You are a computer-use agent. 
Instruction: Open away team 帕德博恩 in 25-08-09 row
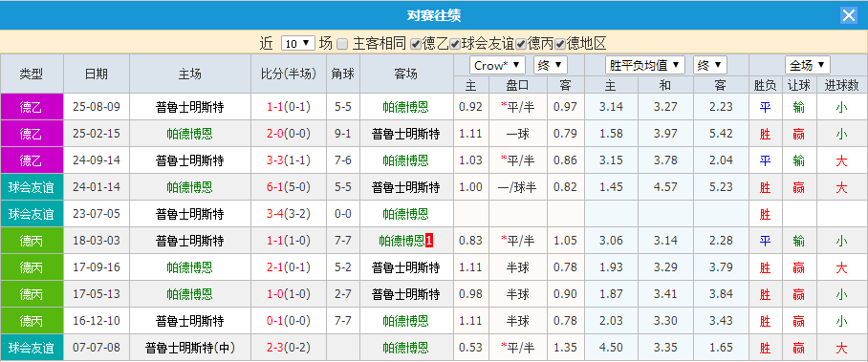[405, 107]
